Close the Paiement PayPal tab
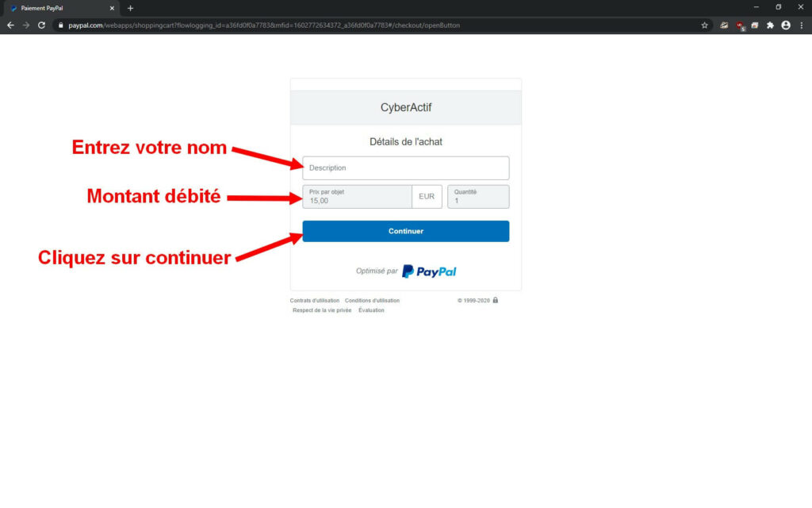Image resolution: width=812 pixels, height=508 pixels. [x=112, y=8]
